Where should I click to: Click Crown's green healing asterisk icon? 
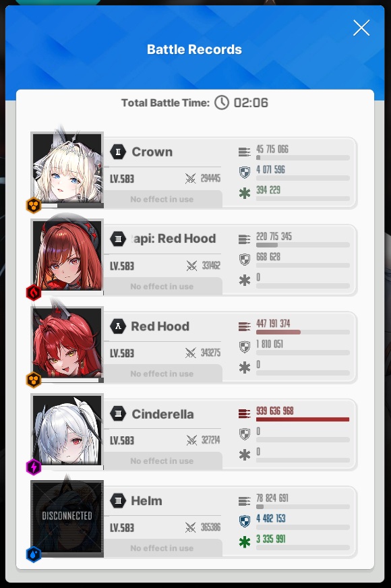[x=245, y=193]
